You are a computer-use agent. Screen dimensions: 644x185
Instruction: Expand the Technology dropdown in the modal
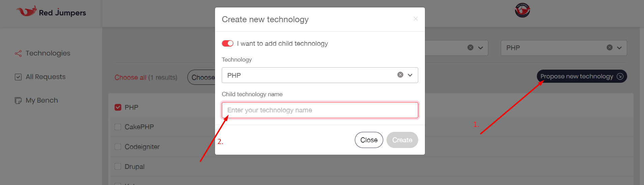410,75
